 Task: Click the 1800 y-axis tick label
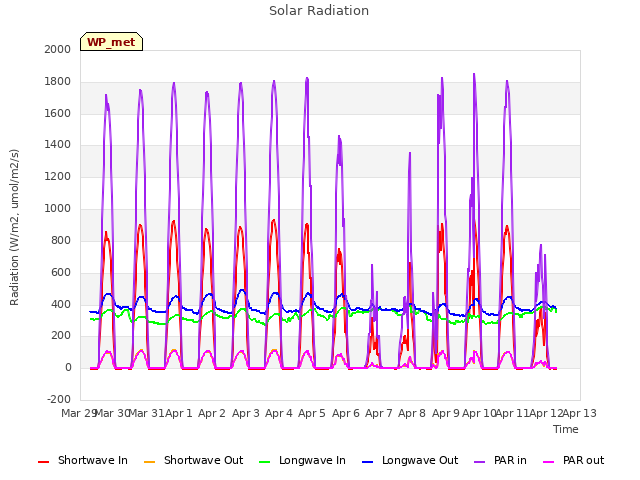click(58, 81)
